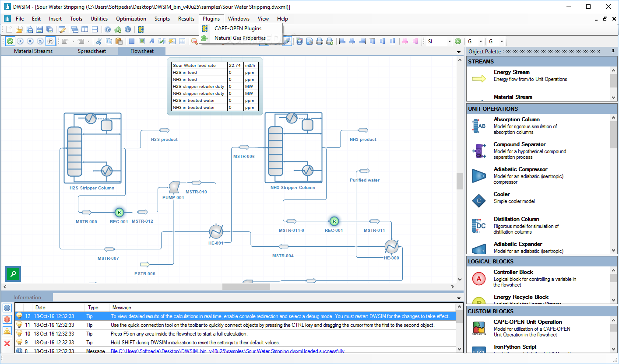Choose CAPE-OPEN Plugins menu entry
Screen dimensions: 619x364
[238, 28]
